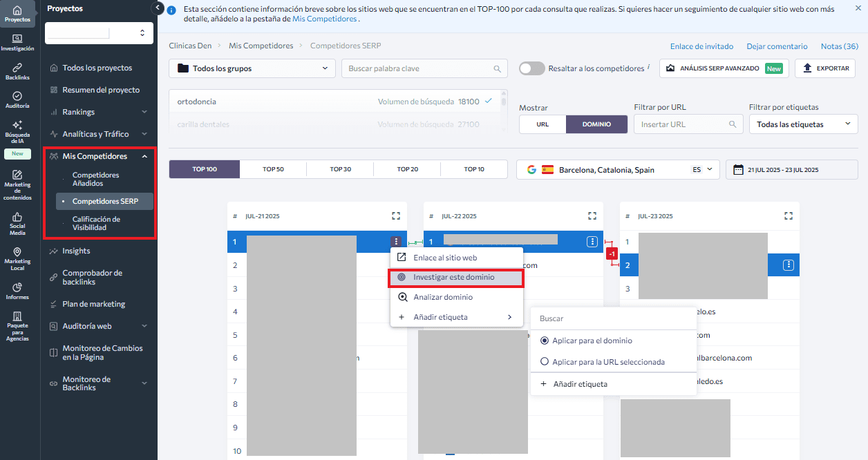Expand the JUL-22 2025 column to fullscreen
The image size is (868, 460).
click(x=592, y=216)
